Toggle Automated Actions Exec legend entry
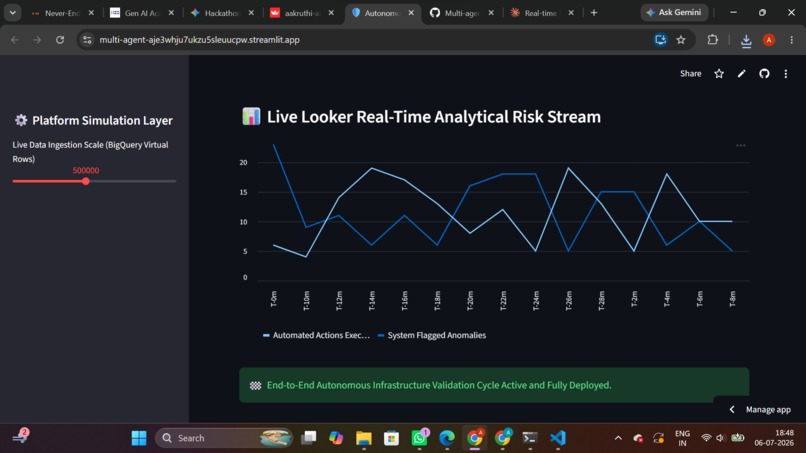This screenshot has width=806, height=453. (316, 335)
